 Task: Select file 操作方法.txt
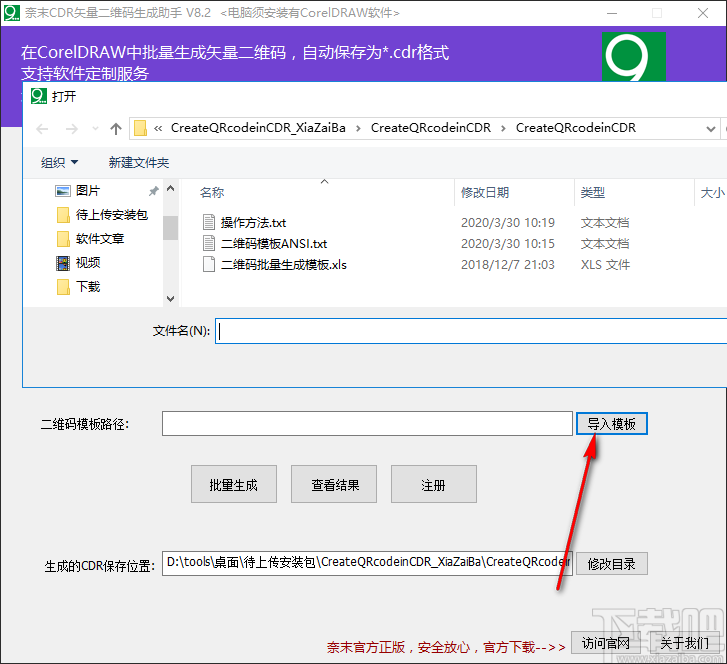coord(253,223)
